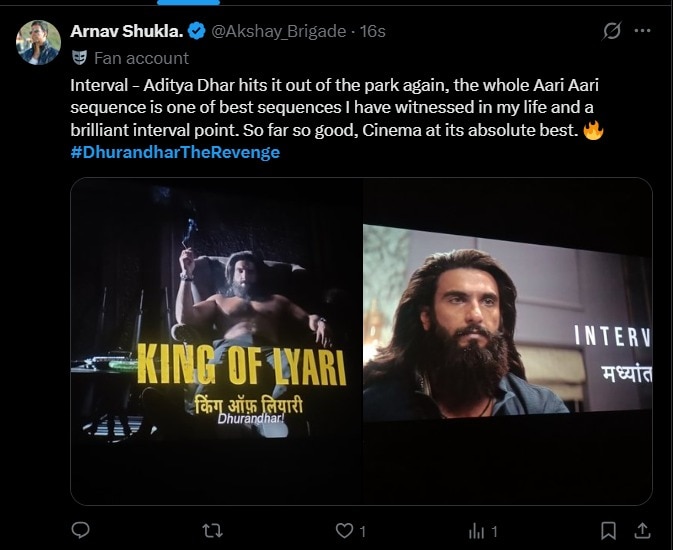Open the bearded man Interval image
Image resolution: width=673 pixels, height=550 pixels.
point(507,340)
